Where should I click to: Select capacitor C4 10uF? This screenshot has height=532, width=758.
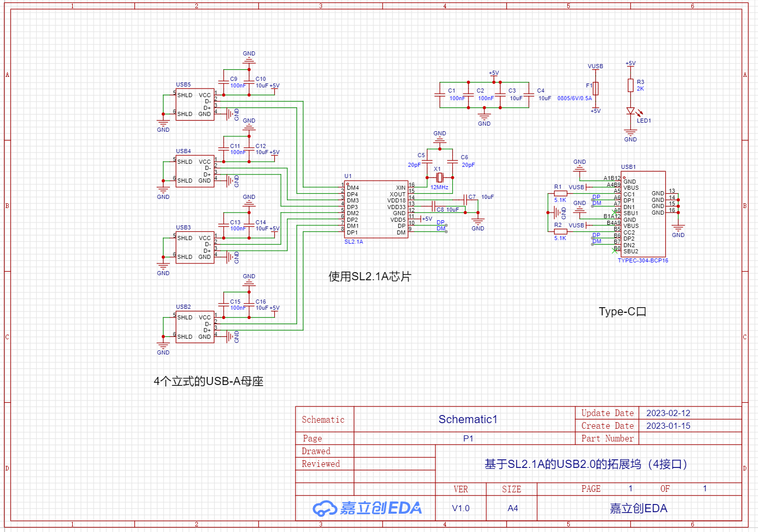pyautogui.click(x=529, y=95)
